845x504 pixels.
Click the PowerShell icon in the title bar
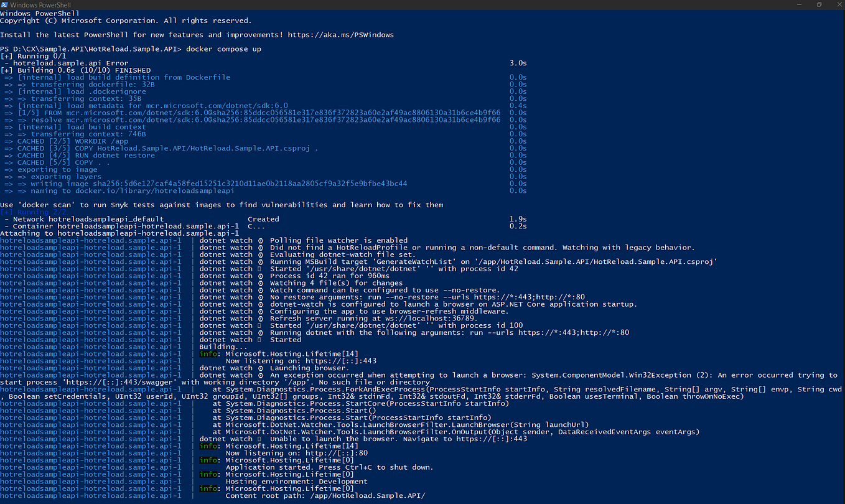tap(6, 4)
